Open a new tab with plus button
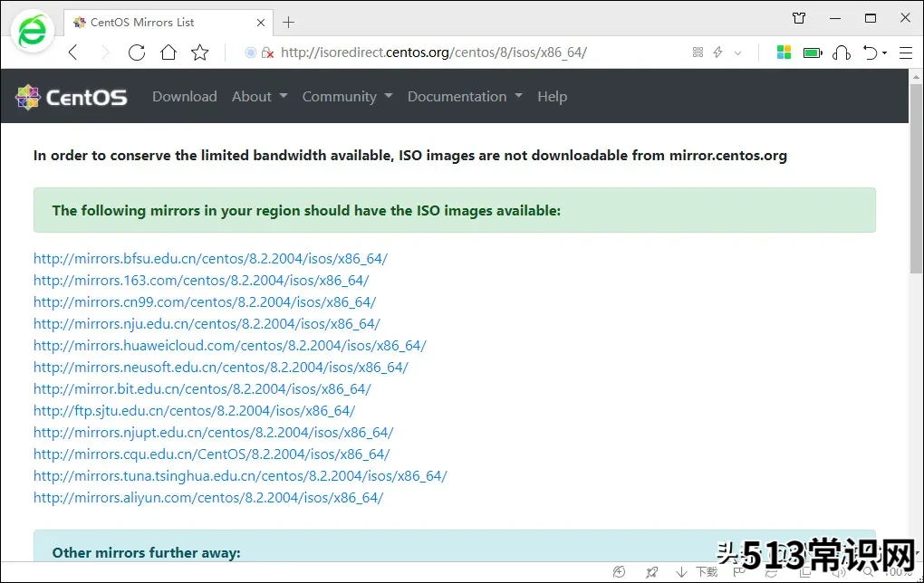Viewport: 924px width, 583px height. (288, 23)
